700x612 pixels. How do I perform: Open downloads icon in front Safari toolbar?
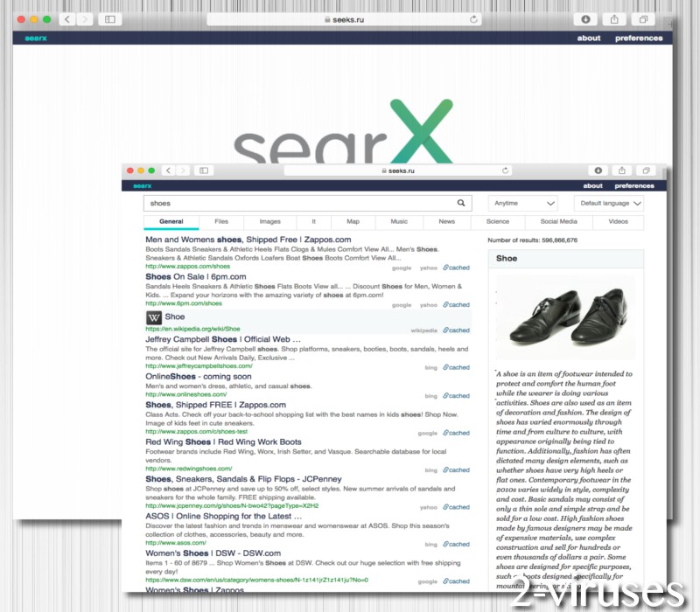[x=598, y=170]
